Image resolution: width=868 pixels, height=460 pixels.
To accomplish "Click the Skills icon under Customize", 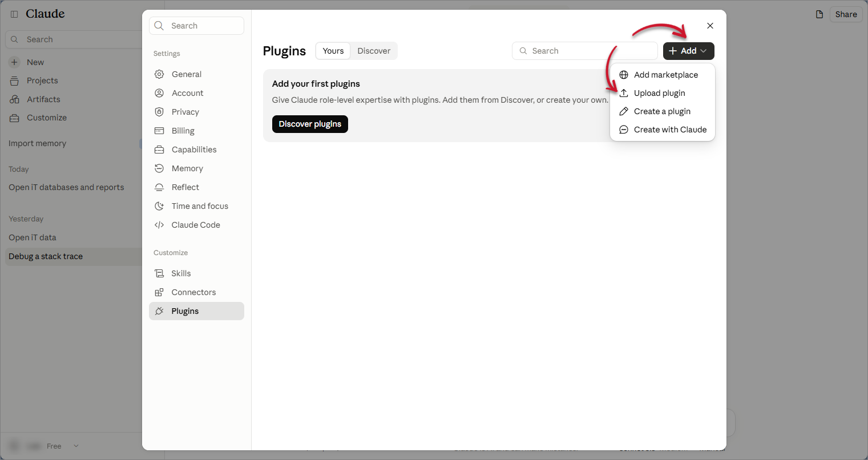I will [x=159, y=273].
